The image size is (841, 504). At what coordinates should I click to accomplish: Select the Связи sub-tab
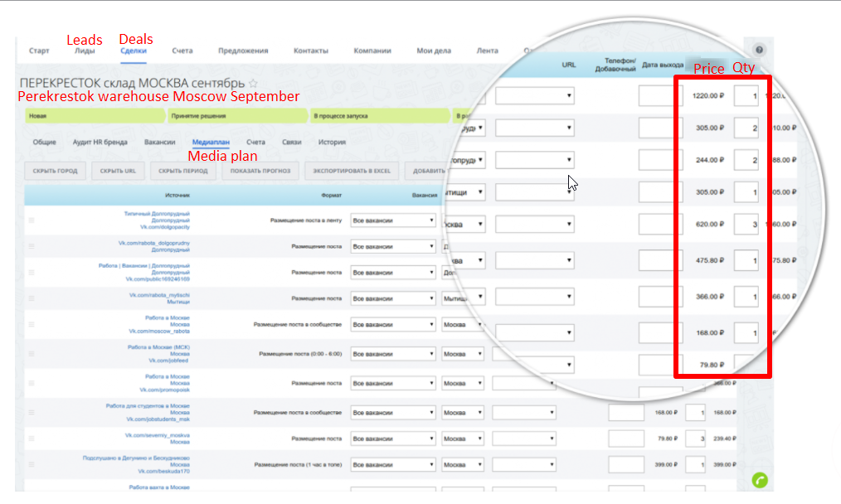(x=292, y=142)
